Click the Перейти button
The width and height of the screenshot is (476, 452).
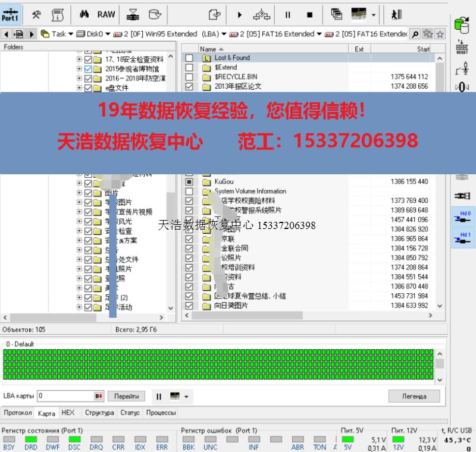pos(126,396)
